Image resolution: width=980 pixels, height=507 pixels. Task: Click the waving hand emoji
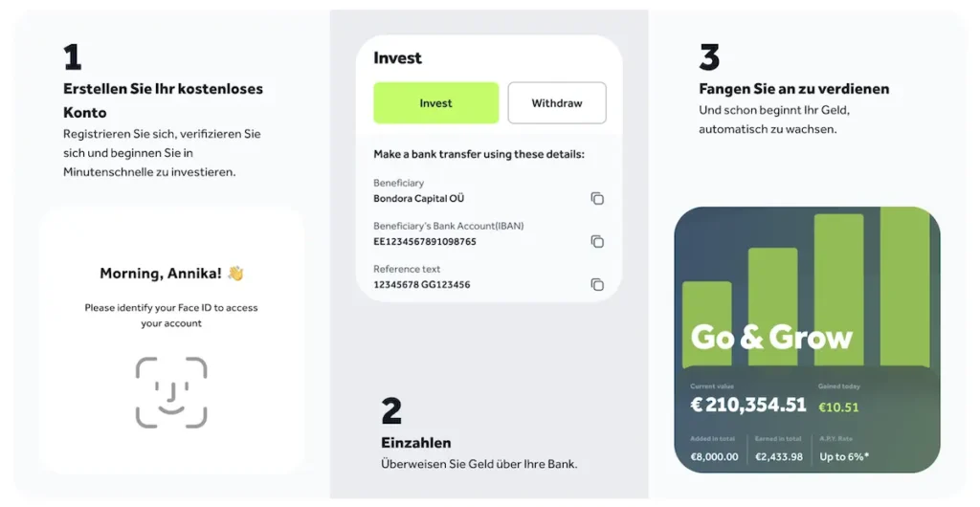pyautogui.click(x=235, y=274)
